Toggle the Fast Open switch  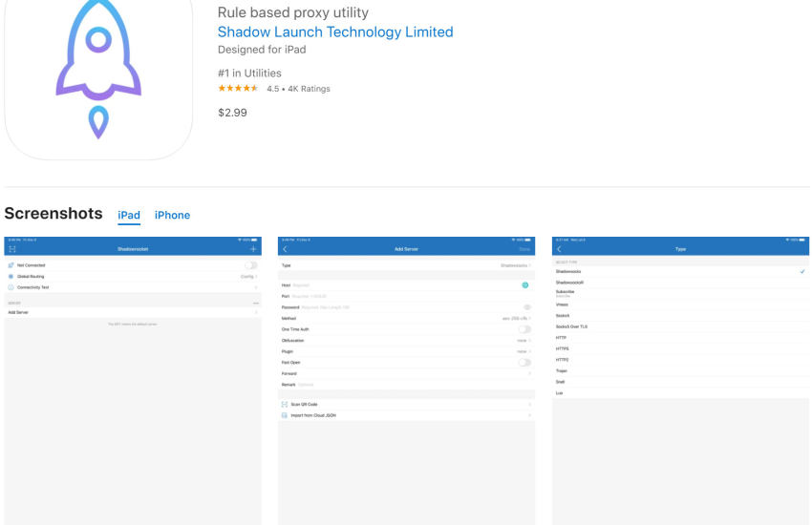524,363
